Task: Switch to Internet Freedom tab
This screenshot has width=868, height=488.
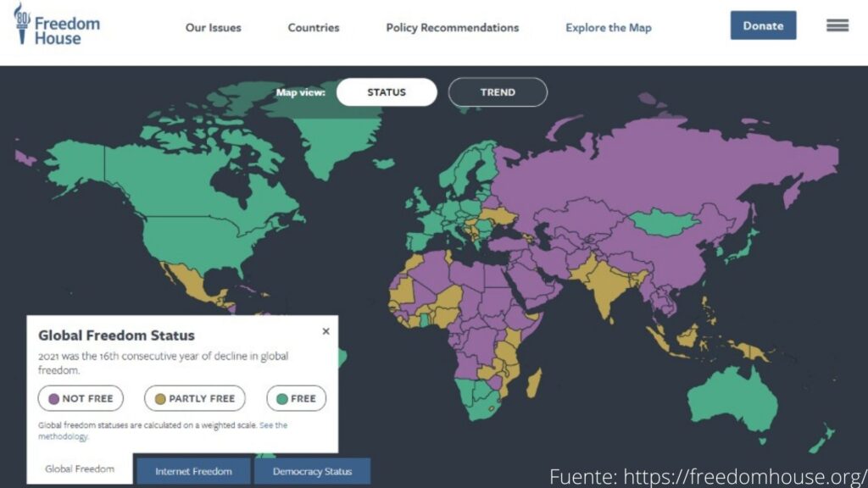Action: [194, 471]
